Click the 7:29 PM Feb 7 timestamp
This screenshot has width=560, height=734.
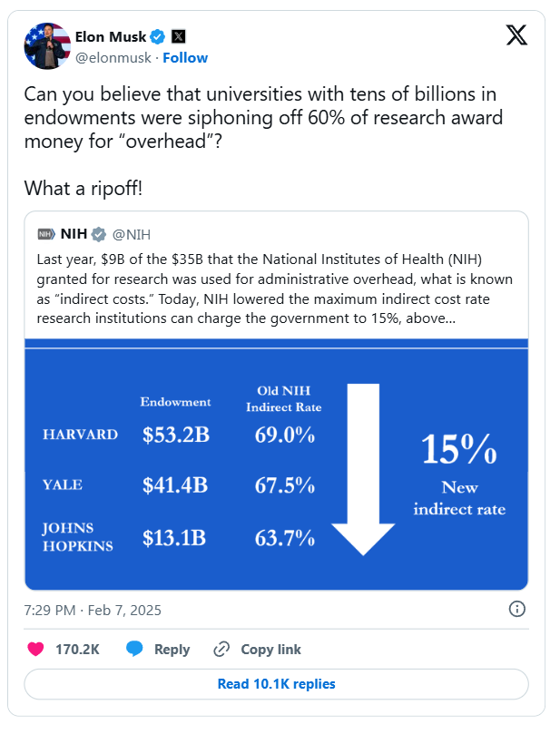click(93, 611)
